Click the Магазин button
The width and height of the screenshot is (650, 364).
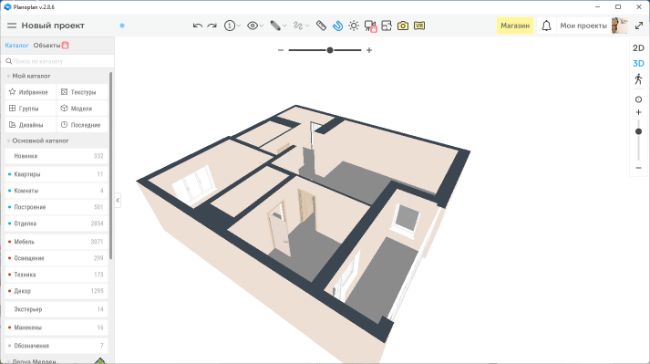[515, 26]
